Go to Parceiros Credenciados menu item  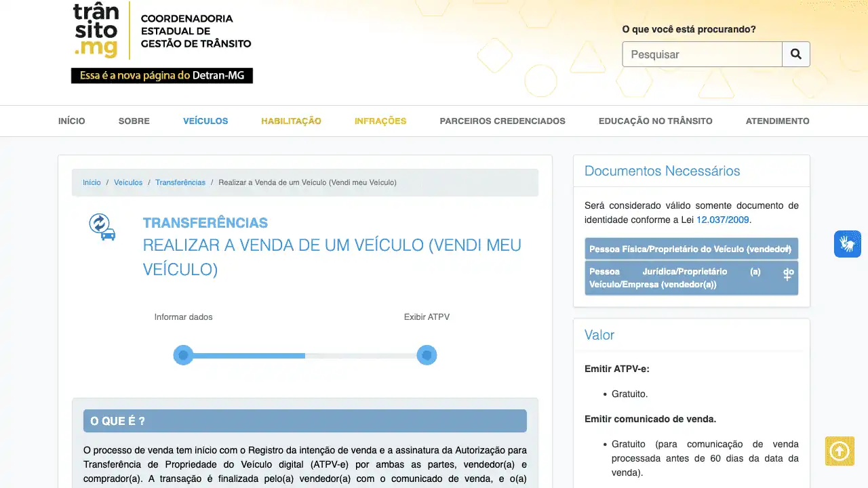point(502,121)
